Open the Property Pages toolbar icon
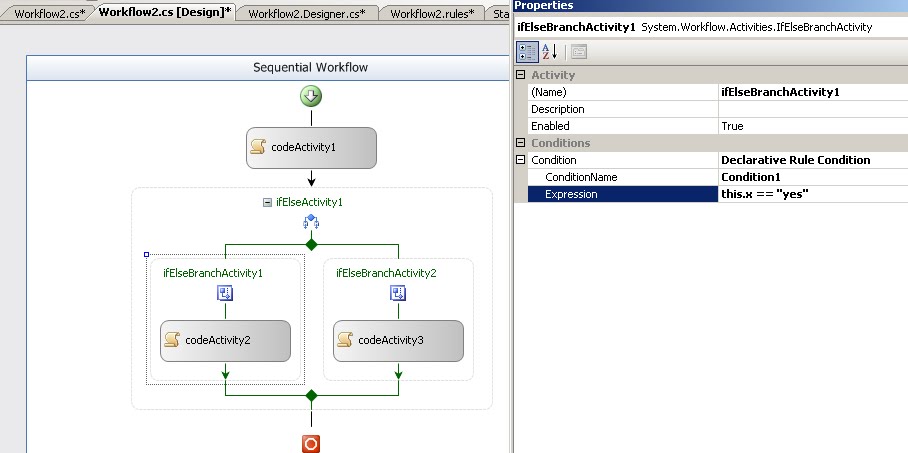Image resolution: width=908 pixels, height=453 pixels. click(x=579, y=52)
